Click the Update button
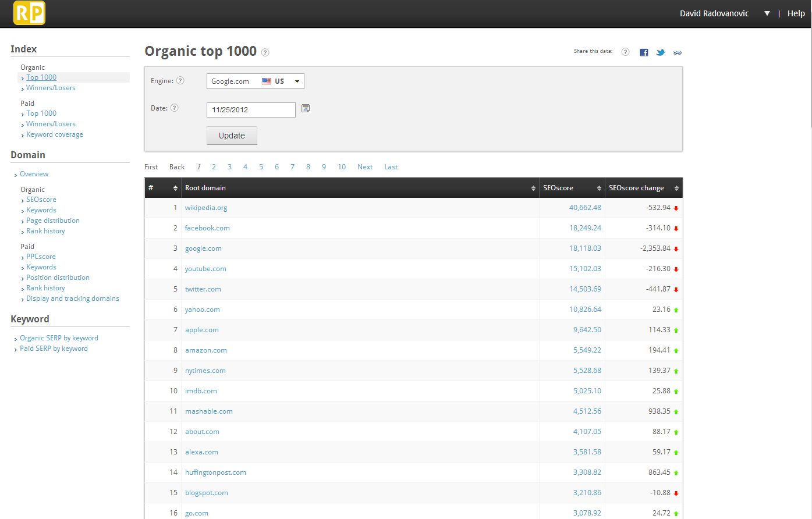This screenshot has height=519, width=812. click(232, 136)
